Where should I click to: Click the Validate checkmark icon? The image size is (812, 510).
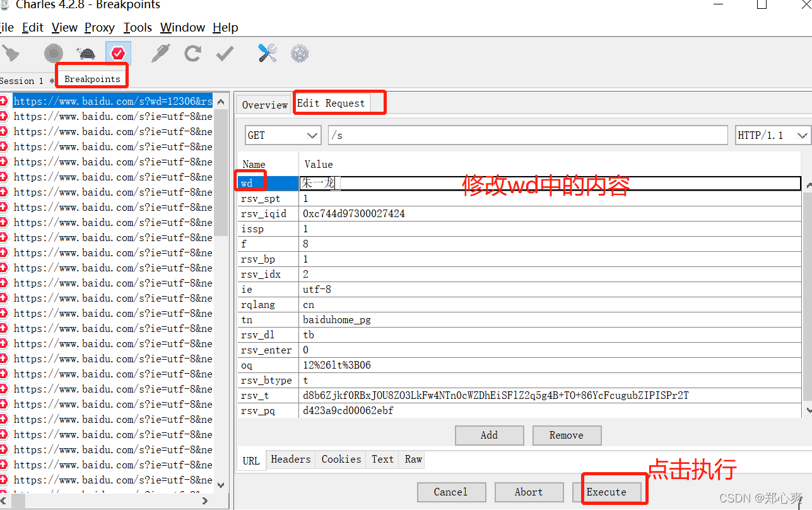point(225,54)
